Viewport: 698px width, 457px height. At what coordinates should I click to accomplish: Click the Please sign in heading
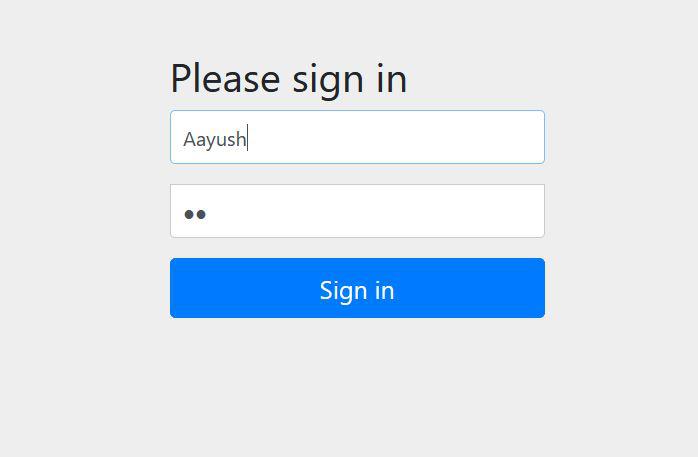(288, 79)
